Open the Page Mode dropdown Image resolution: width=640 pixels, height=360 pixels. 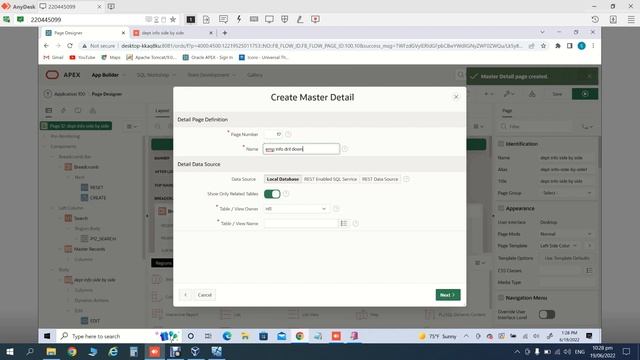click(x=566, y=234)
